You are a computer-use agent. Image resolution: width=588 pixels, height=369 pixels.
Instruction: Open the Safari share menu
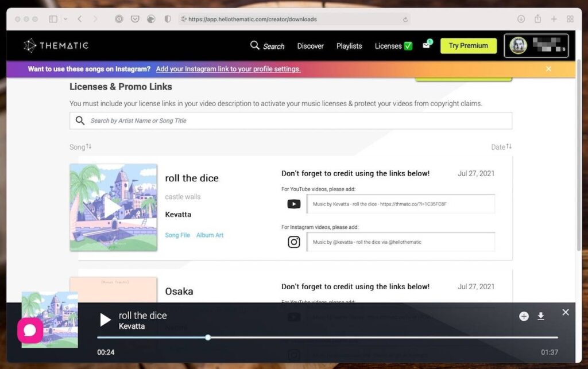537,18
